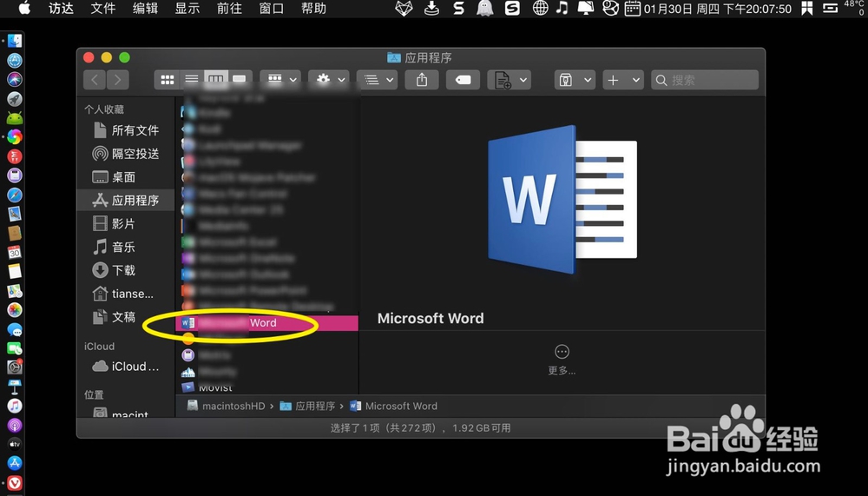Click Microsoft Word in the path bar
Viewport: 868px width, 496px height.
coord(393,406)
